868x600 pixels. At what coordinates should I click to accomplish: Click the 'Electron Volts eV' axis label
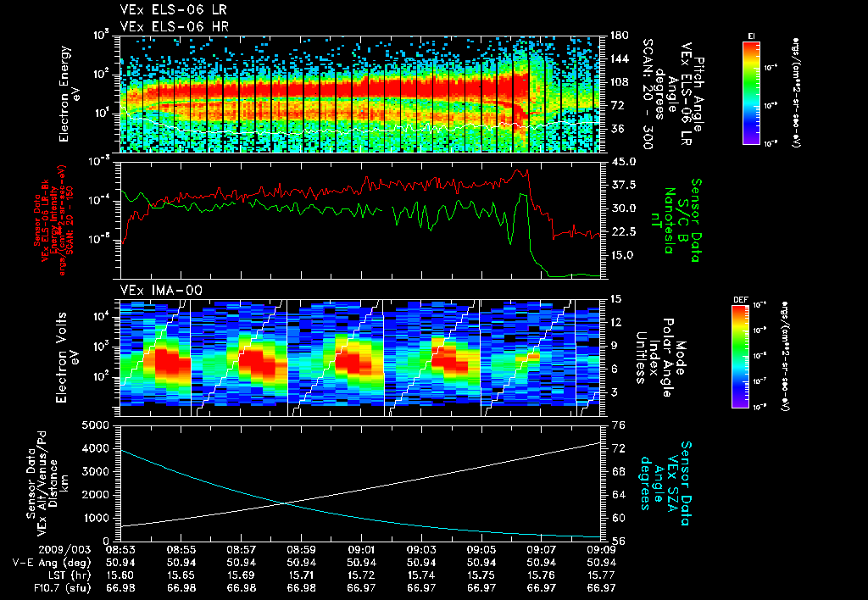click(x=66, y=358)
